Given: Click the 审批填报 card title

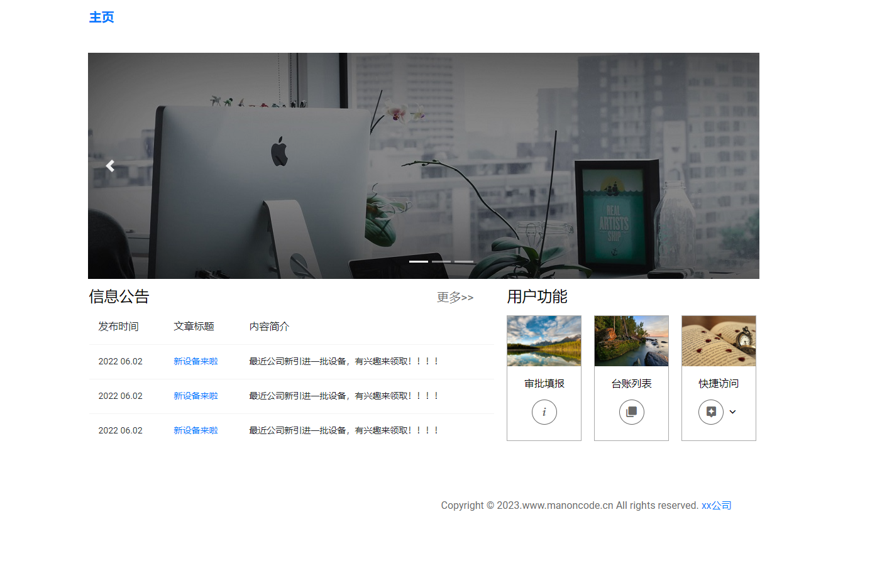Looking at the screenshot, I should click(x=544, y=383).
